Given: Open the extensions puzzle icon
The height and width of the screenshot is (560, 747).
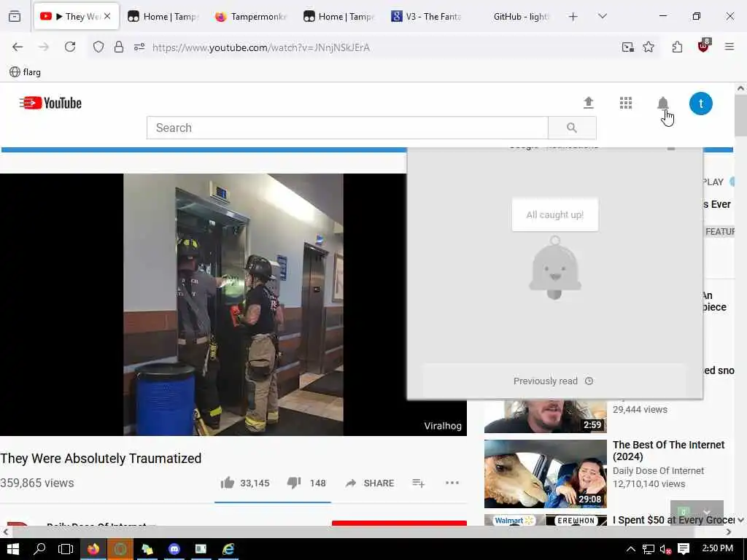Looking at the screenshot, I should click(x=677, y=47).
